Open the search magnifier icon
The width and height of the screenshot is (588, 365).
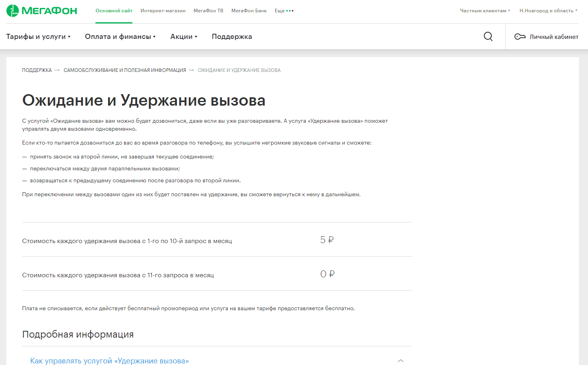coord(488,37)
